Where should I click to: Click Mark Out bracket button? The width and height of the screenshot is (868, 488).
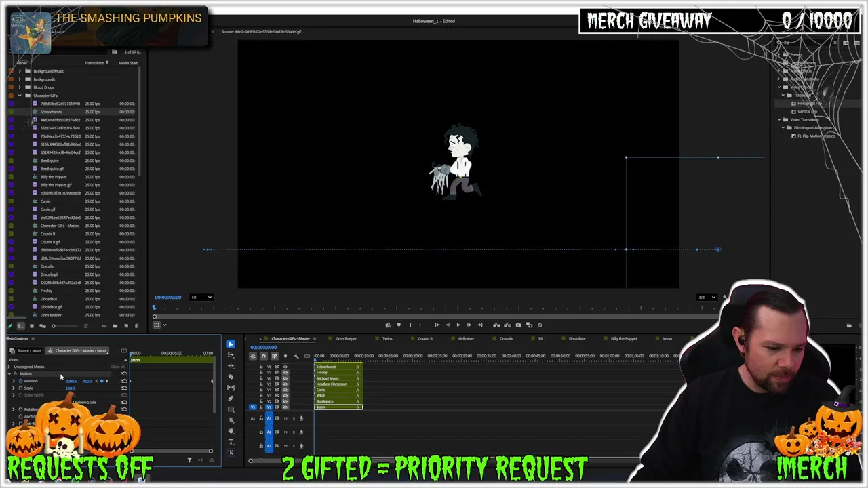pyautogui.click(x=420, y=325)
